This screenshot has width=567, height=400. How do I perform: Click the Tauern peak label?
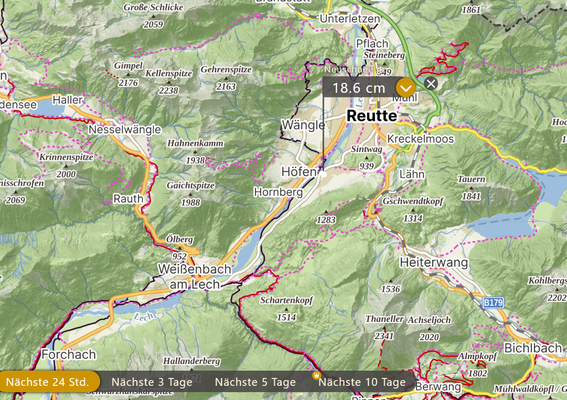[x=471, y=179]
